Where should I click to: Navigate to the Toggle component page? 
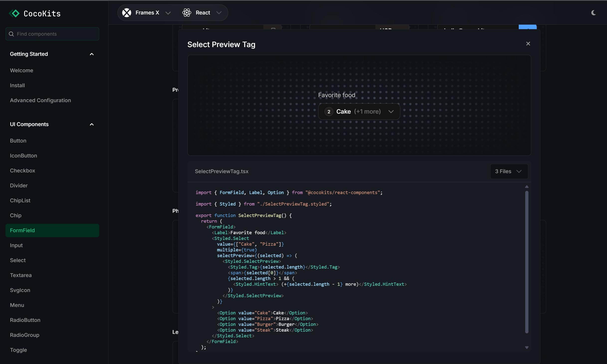[x=18, y=350]
